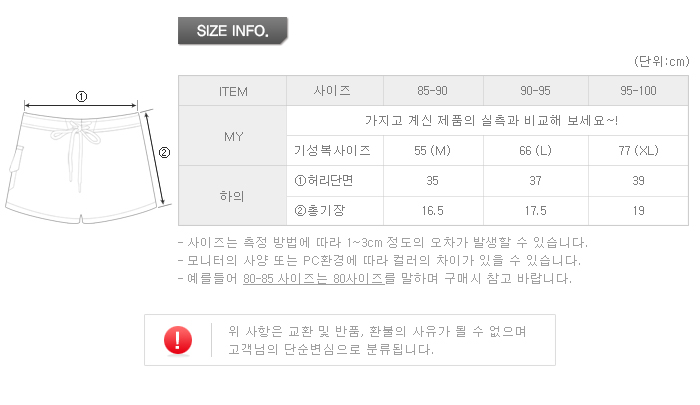Viewport: 700px width, 405px height.
Task: Click the red exclamation warning icon
Action: tap(178, 340)
